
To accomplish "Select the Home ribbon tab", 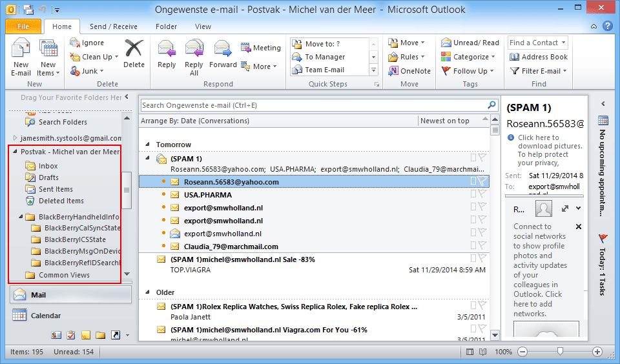I will pyautogui.click(x=62, y=26).
